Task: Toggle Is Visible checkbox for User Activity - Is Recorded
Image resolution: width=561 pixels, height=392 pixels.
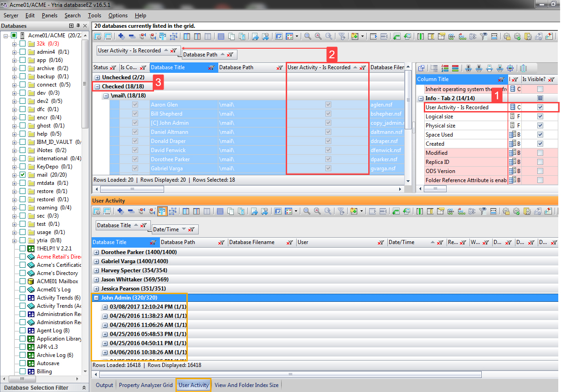Action: coord(540,107)
